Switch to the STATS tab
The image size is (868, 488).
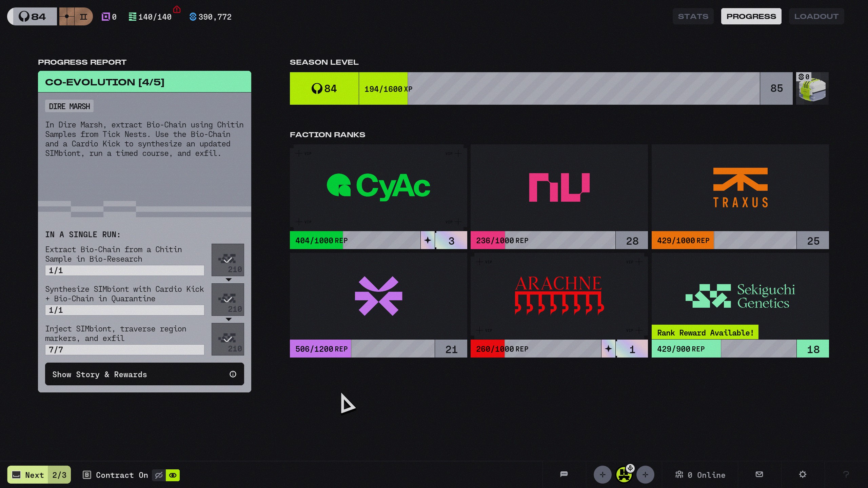[693, 16]
